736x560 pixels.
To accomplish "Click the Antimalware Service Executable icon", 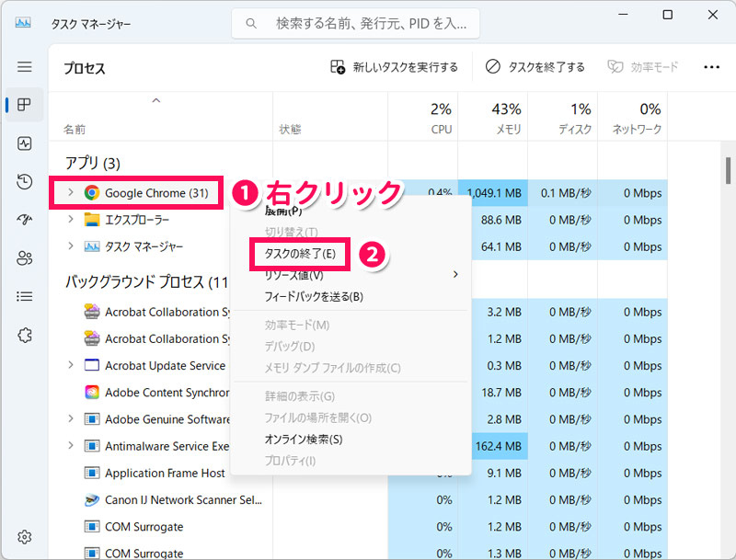I will pyautogui.click(x=91, y=446).
